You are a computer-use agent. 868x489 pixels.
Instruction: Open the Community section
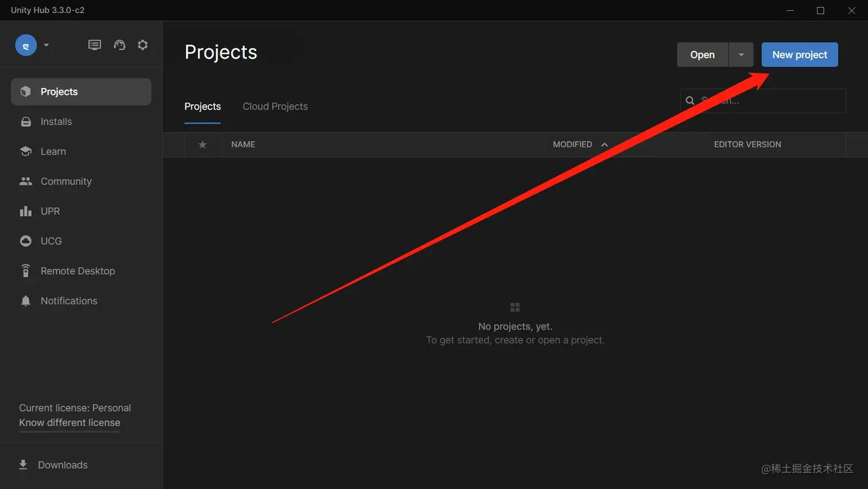(65, 181)
